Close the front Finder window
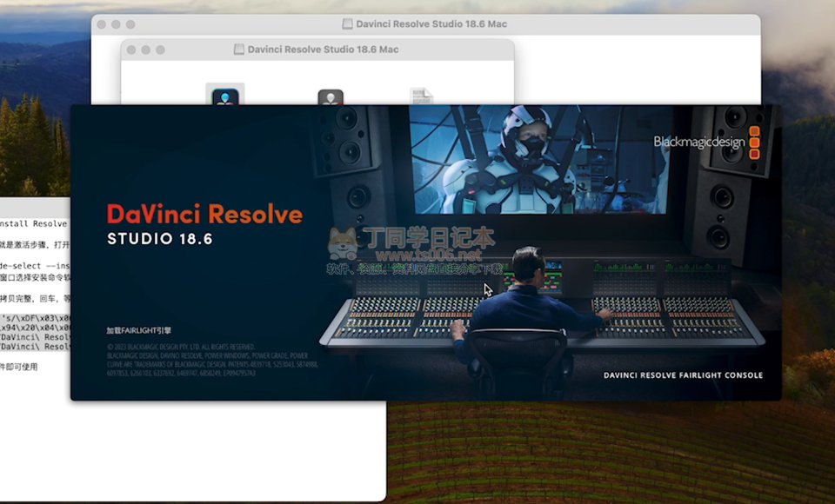 click(130, 50)
